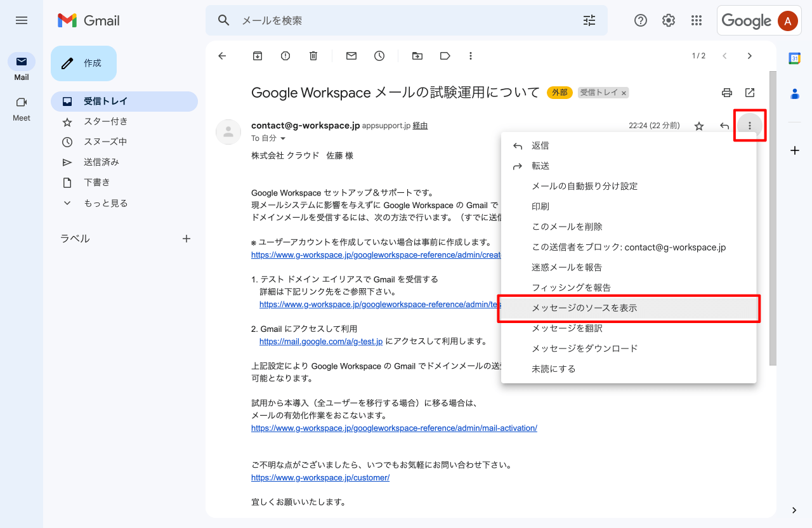The width and height of the screenshot is (812, 528).
Task: Switch to Mail in left rail
Action: click(x=22, y=67)
